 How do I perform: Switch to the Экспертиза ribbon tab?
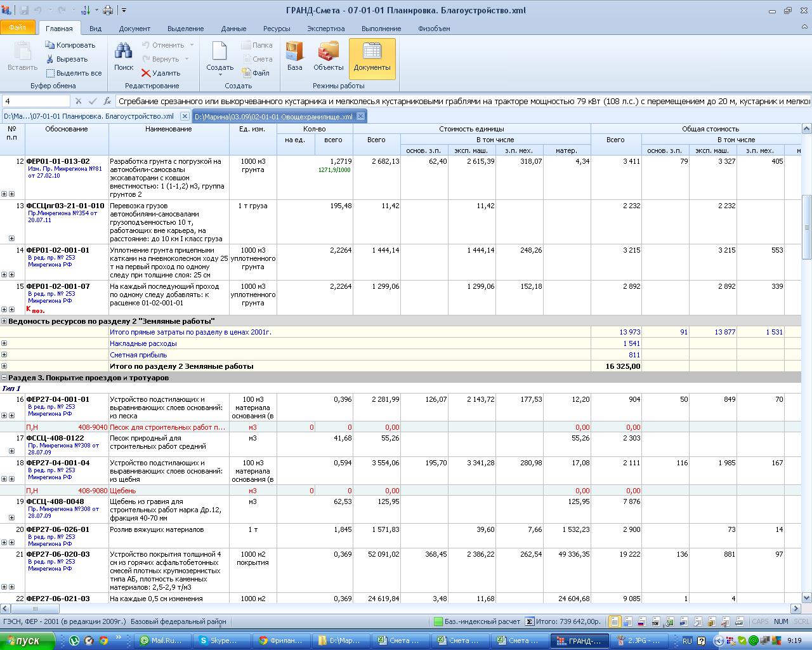point(325,29)
